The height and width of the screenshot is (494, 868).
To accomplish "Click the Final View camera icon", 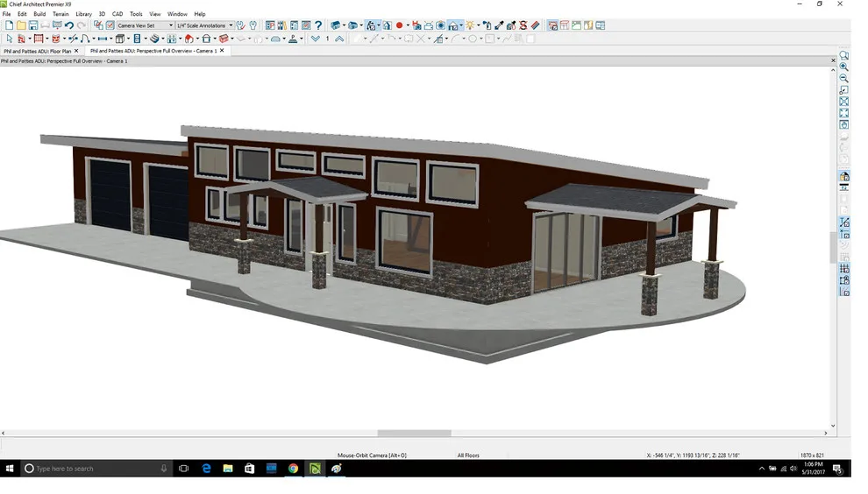I will coord(440,25).
